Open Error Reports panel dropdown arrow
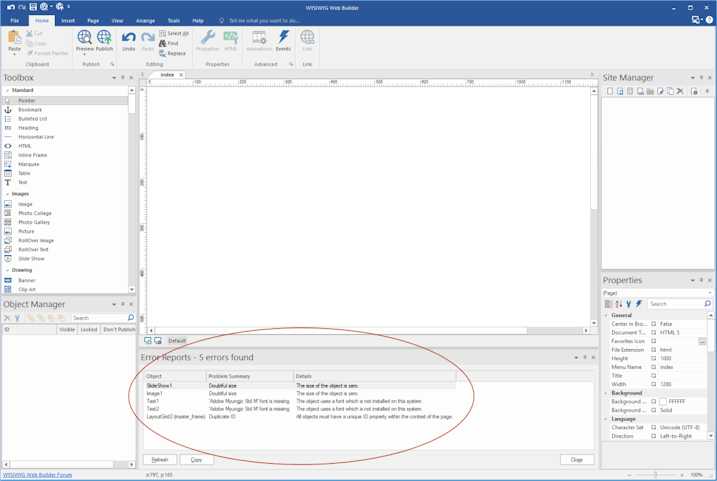 tap(576, 358)
